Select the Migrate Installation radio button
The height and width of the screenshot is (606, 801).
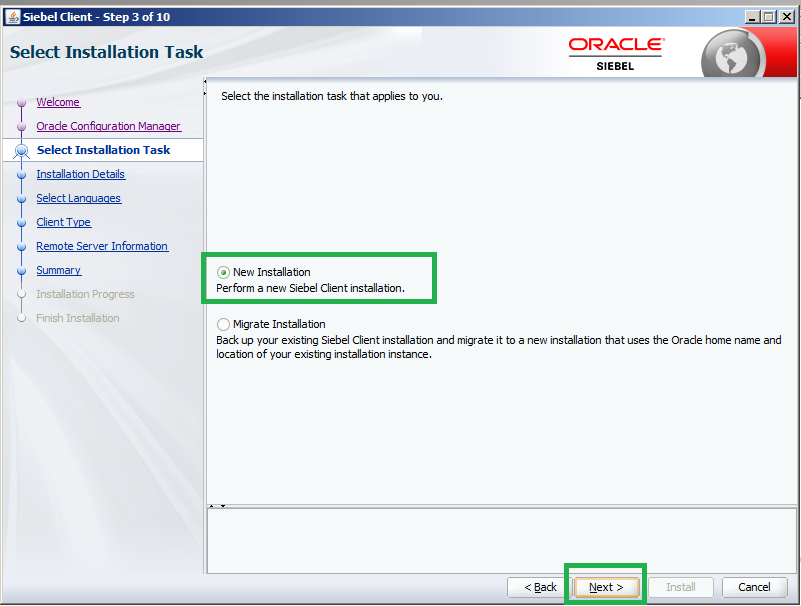click(x=222, y=324)
